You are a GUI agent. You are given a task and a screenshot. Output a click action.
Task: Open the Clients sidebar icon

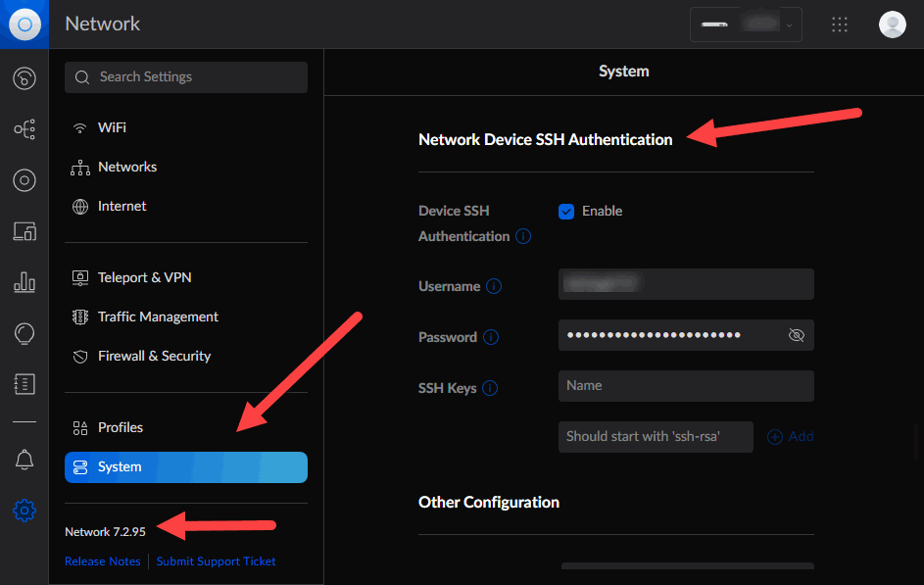click(x=24, y=230)
